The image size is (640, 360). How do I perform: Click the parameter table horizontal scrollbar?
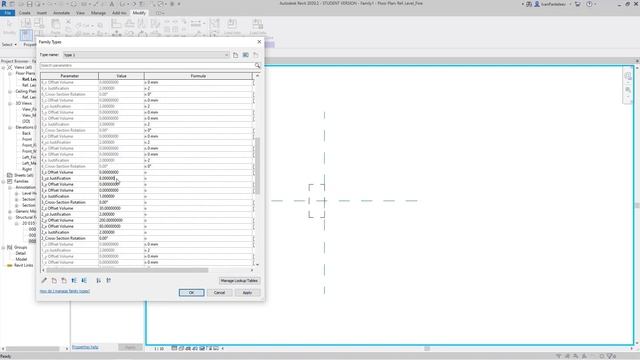(127, 270)
